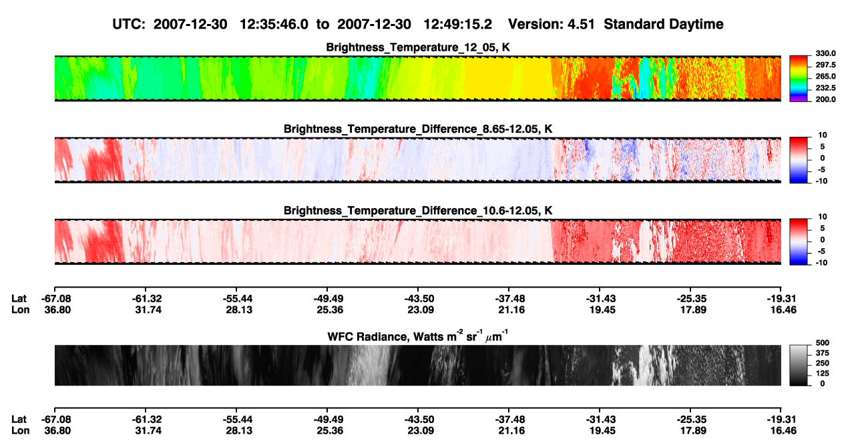This screenshot has width=868, height=445.
Task: Click the Brightness_Temperature_12_05 panel title
Action: 418,47
